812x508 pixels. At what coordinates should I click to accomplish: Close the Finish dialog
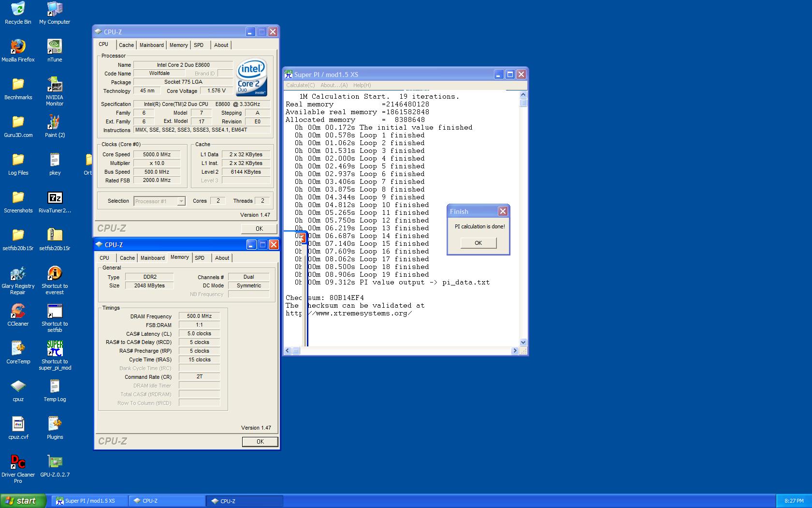503,211
